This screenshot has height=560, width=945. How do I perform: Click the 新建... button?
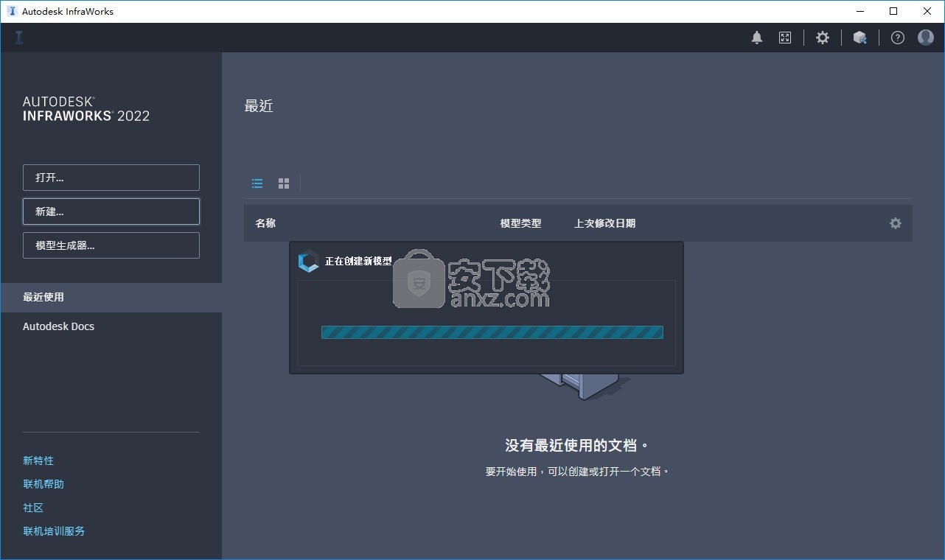pos(111,211)
